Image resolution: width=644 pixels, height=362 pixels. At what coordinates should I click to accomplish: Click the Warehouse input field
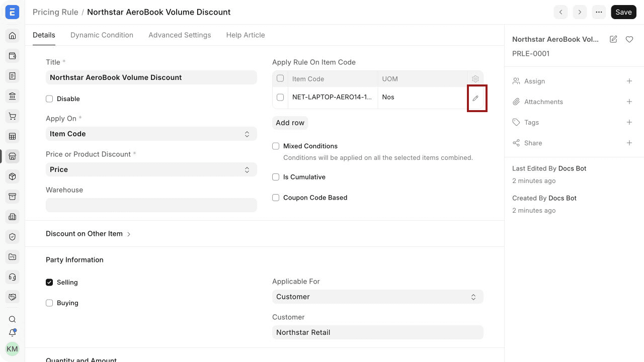tap(151, 205)
